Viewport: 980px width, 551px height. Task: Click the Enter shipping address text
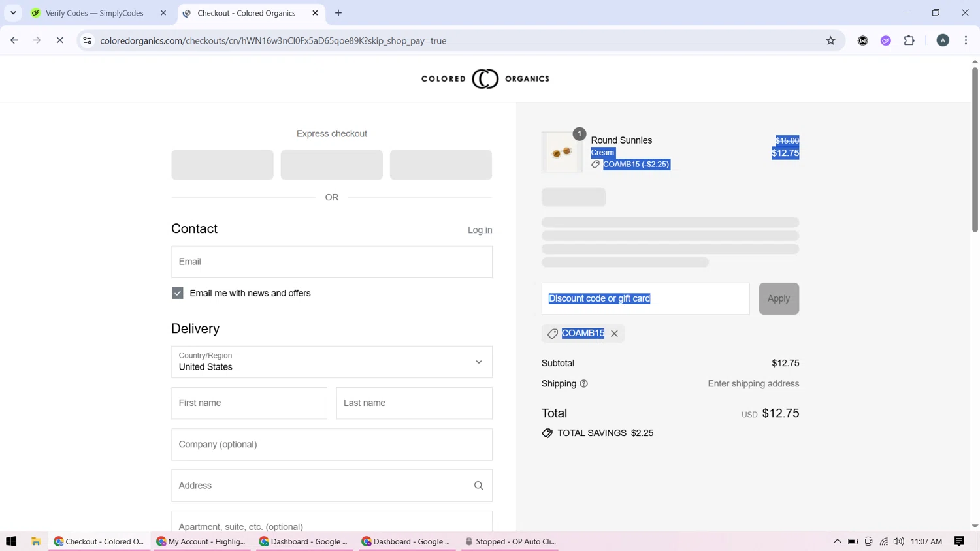point(753,384)
